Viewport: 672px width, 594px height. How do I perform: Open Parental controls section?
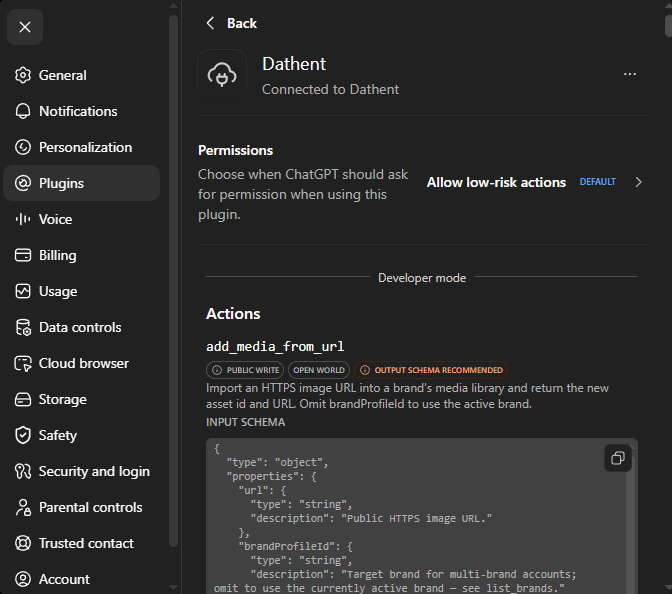pyautogui.click(x=81, y=507)
